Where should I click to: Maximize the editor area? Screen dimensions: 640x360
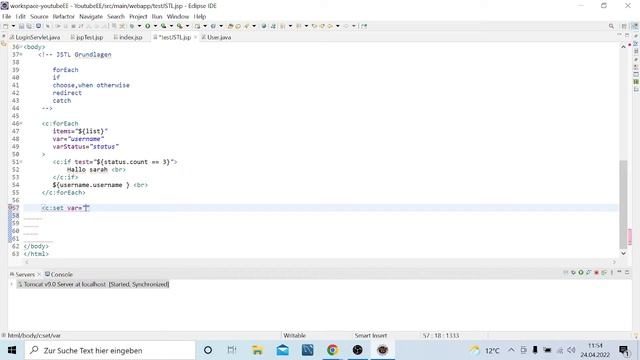(x=627, y=36)
